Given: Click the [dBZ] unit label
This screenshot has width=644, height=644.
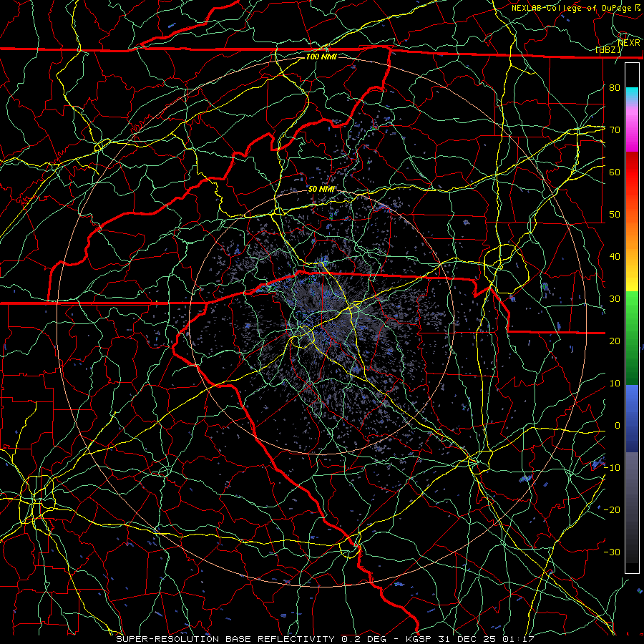Looking at the screenshot, I should coord(608,50).
